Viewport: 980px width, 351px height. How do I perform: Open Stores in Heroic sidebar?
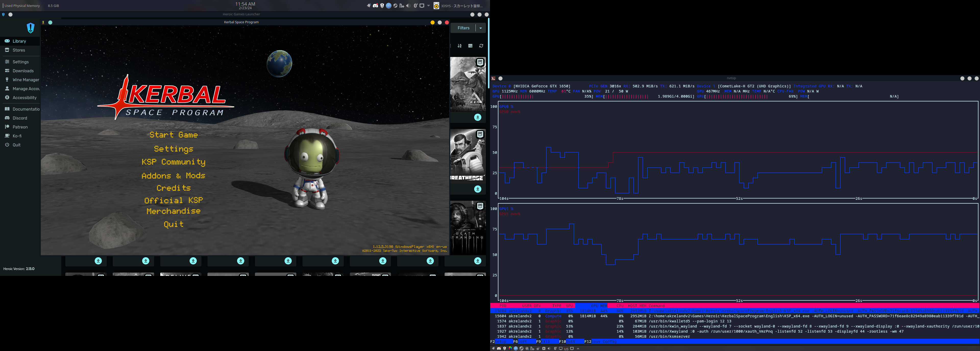click(x=20, y=50)
